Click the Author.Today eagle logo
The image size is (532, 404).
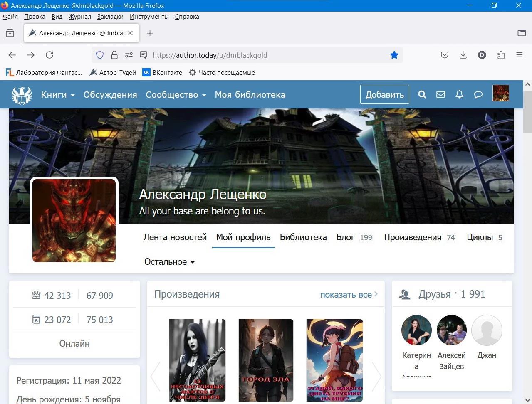click(x=22, y=95)
